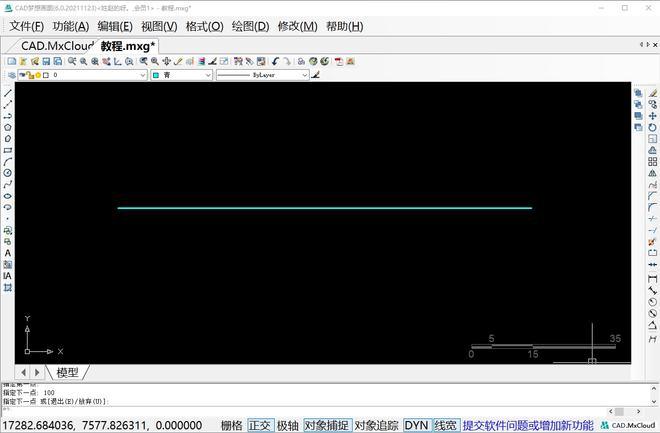Open the color dropdown showing 青
This screenshot has height=433, width=660.
point(181,75)
